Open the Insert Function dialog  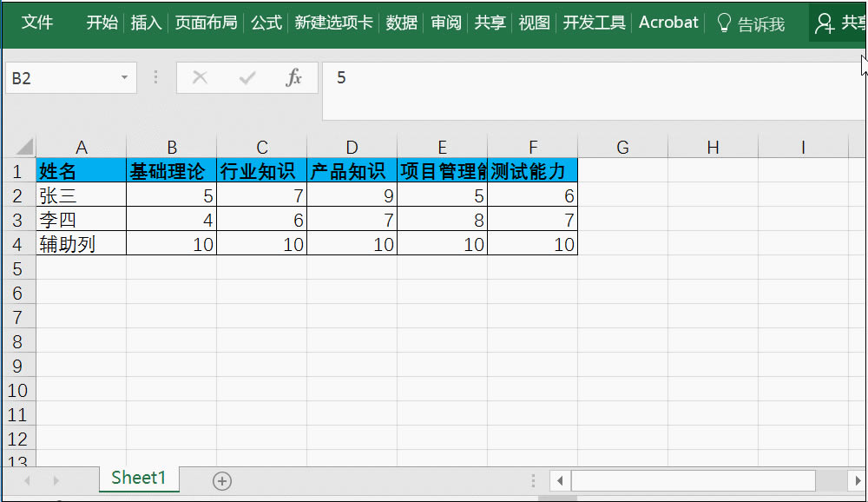tap(295, 77)
